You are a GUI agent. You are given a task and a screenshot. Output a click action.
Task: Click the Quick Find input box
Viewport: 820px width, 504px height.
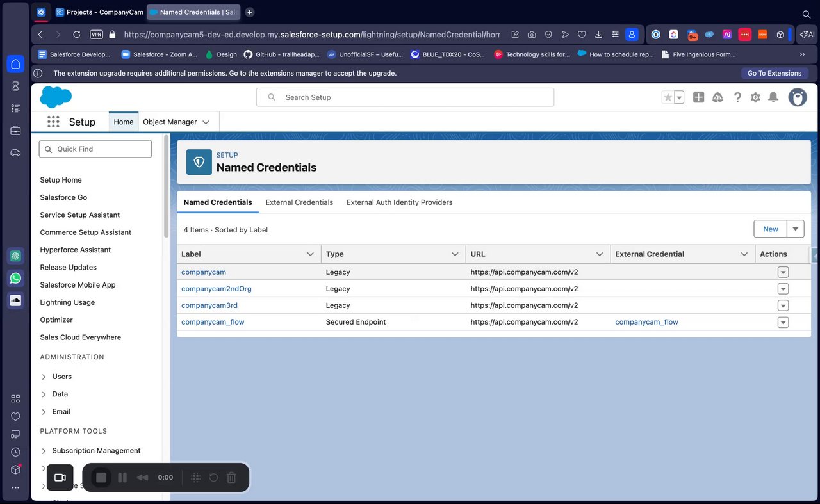click(x=95, y=149)
